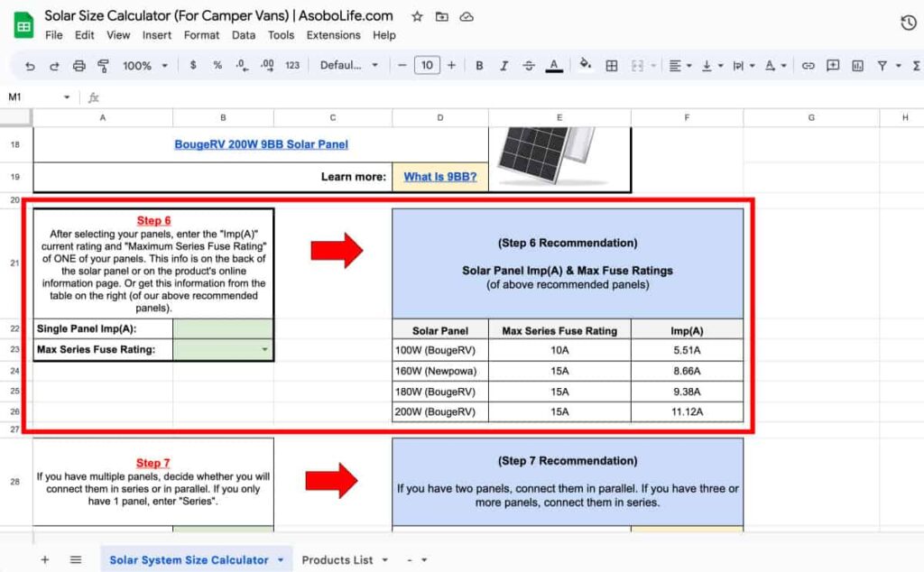Toggle italic formatting
The width and height of the screenshot is (924, 572).
click(504, 65)
